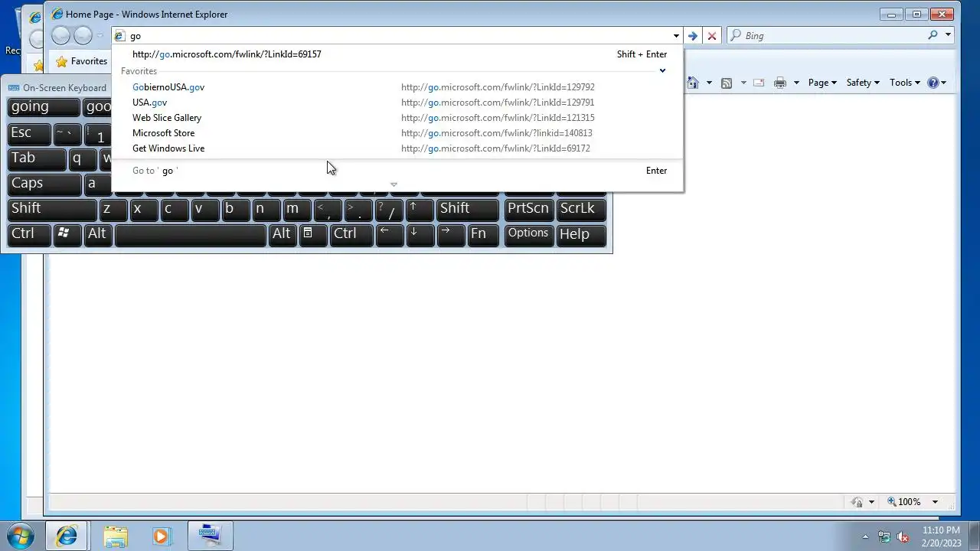Screen dimensions: 980x551
Task: Click the Go arrow next to address bar
Action: point(692,36)
